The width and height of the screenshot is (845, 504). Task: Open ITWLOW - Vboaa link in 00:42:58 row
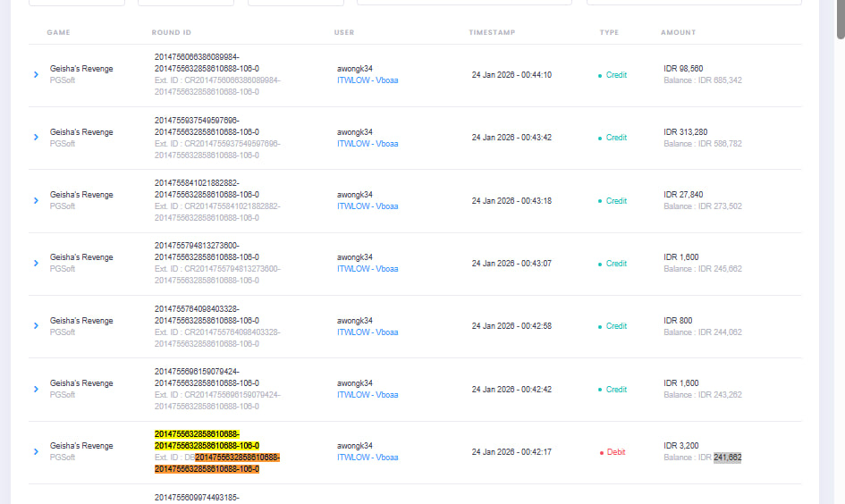click(x=368, y=332)
